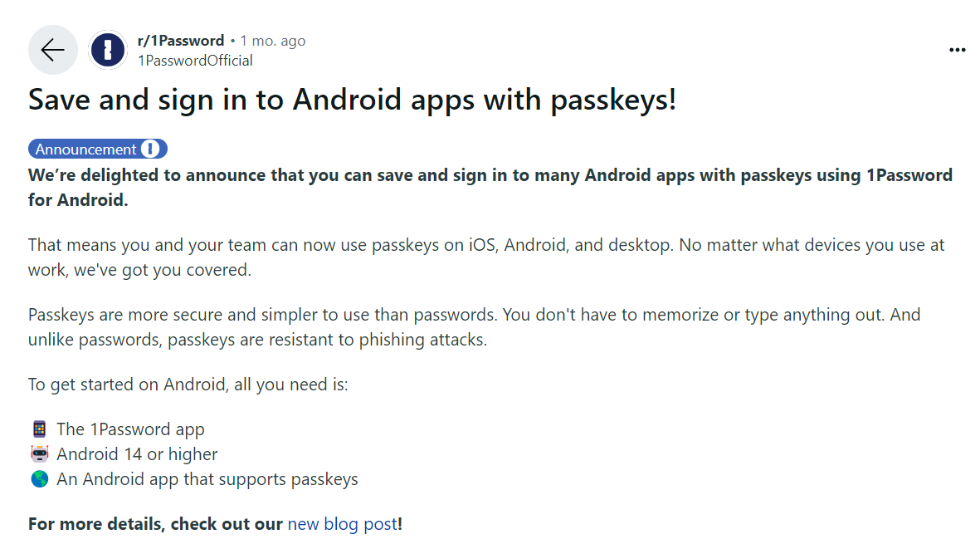Open the post's three-dot options menu
980x544 pixels.
pos(957,50)
